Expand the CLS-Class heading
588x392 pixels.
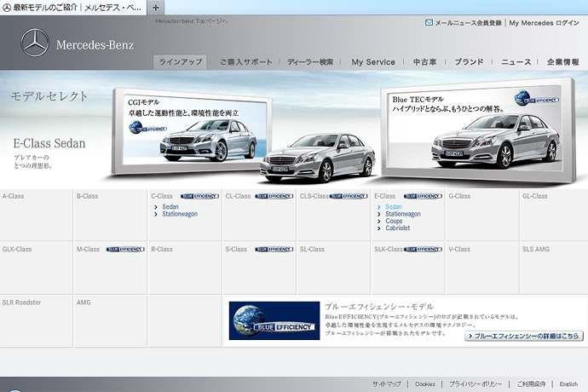click(314, 196)
